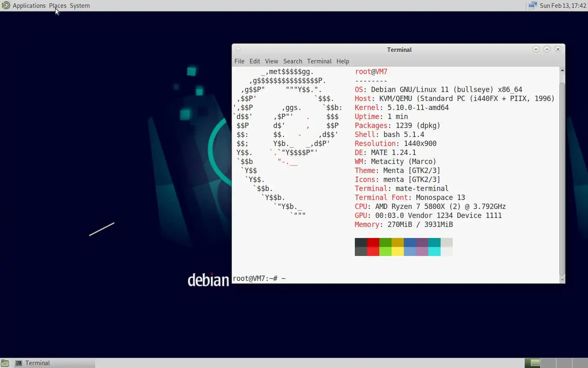Viewport: 588px width, 368px height.
Task: Click the bright green swatch in bottom palette row
Action: (x=385, y=251)
